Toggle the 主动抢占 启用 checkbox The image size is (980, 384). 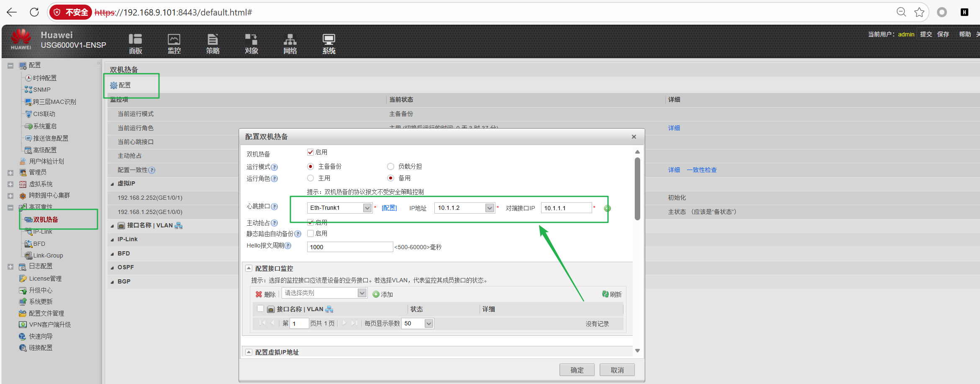tap(310, 222)
